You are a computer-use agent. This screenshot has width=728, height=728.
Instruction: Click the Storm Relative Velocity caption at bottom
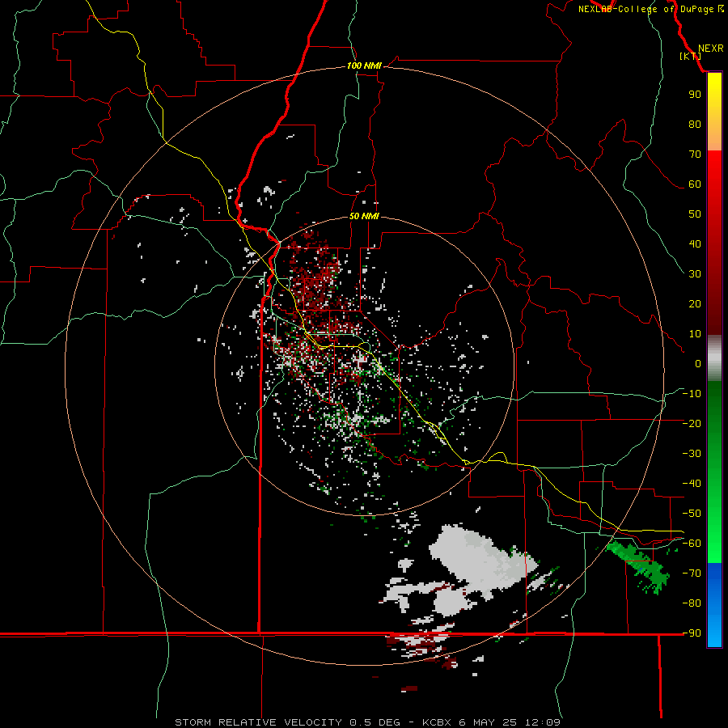[368, 722]
